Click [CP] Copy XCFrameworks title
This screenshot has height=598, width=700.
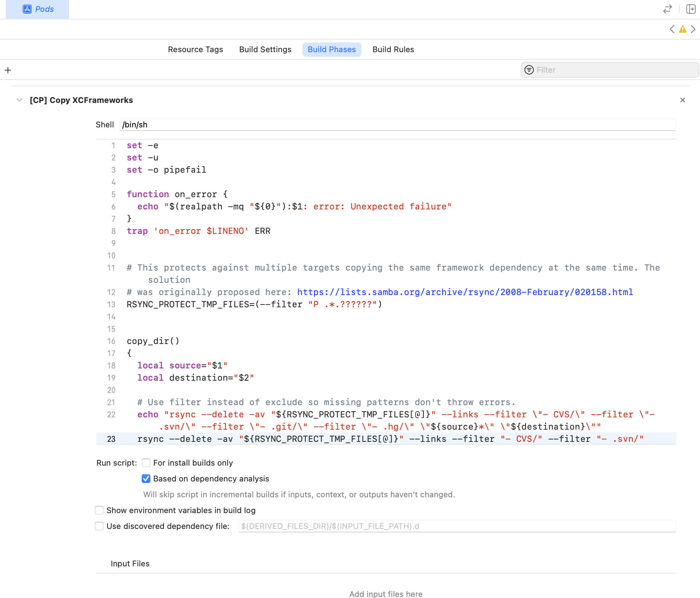(x=81, y=100)
